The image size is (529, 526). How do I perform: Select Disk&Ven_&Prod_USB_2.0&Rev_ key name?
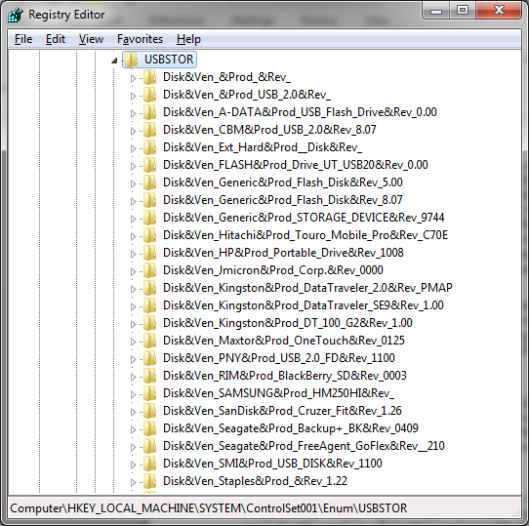pos(247,95)
